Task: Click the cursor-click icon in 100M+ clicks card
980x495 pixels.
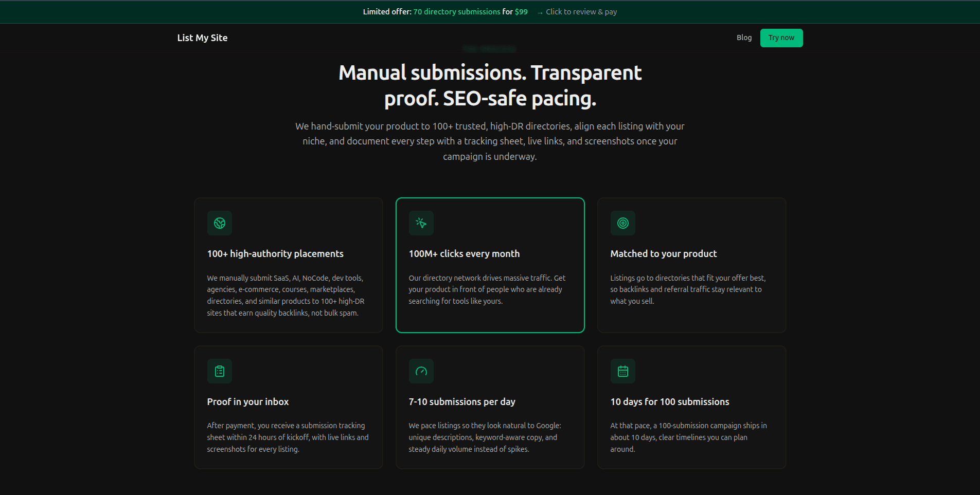Action: pyautogui.click(x=421, y=223)
